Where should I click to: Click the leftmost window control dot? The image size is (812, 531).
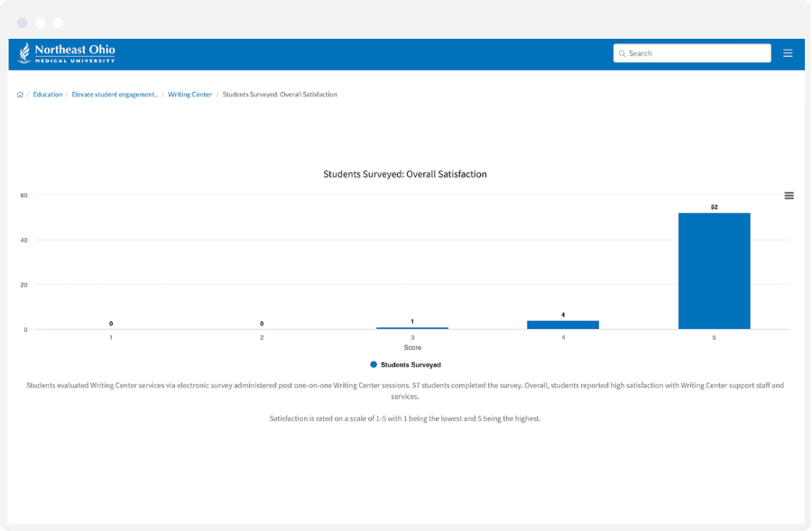tap(21, 22)
